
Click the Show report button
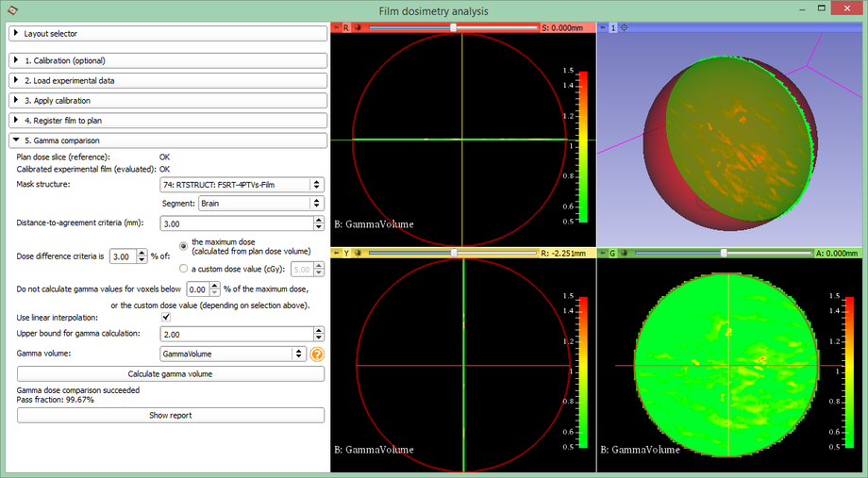click(x=170, y=415)
